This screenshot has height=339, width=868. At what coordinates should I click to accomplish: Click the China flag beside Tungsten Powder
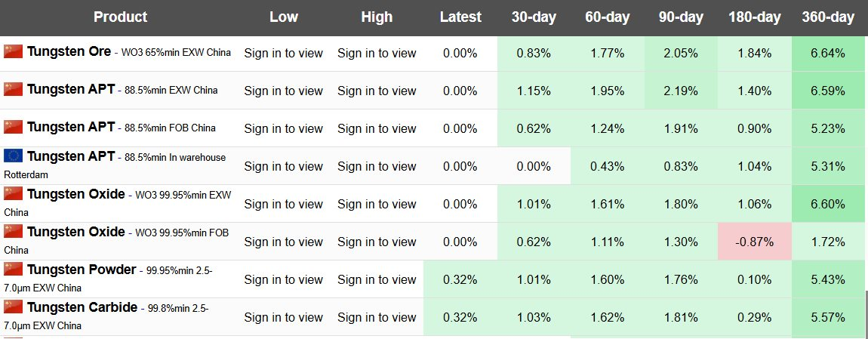(14, 270)
